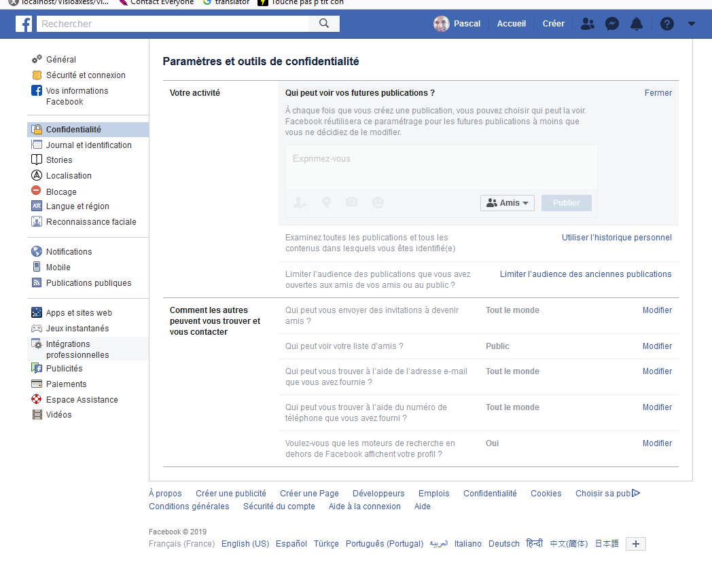
Task: Click the Notifications globe icon
Action: (37, 251)
